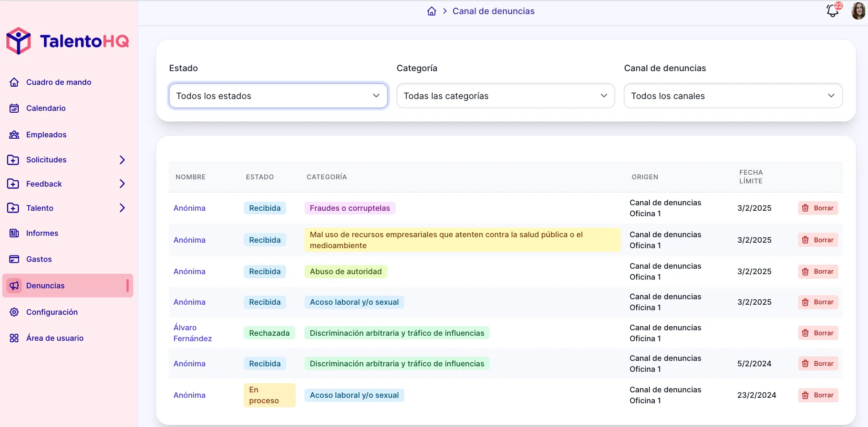Click the home icon in breadcrumb

coord(431,11)
